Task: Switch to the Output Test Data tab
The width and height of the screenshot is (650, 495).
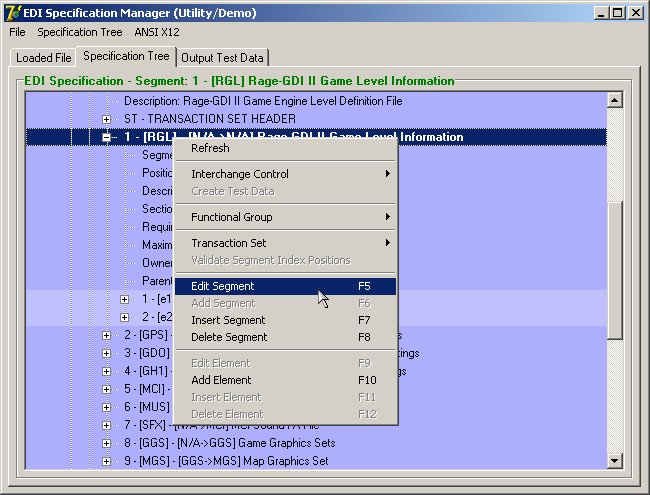Action: point(222,58)
